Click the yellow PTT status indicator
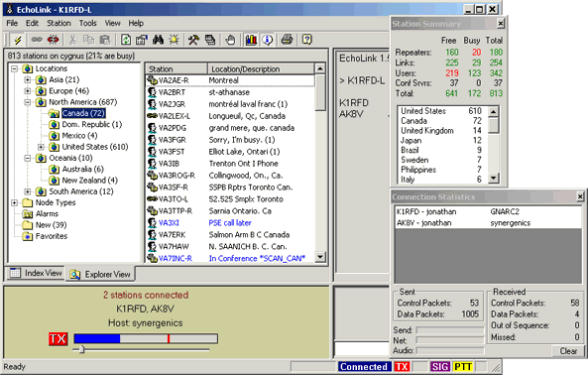This screenshot has width=588, height=375. (x=463, y=366)
